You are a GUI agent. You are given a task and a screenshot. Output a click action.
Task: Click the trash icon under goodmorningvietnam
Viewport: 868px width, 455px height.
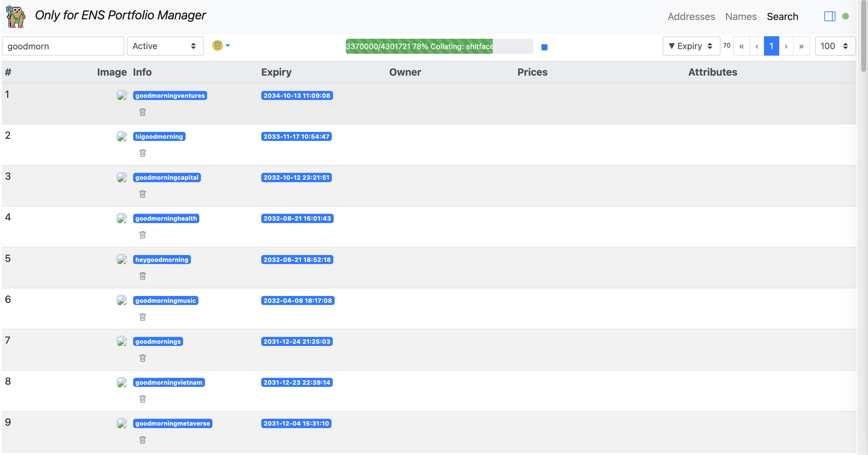142,399
